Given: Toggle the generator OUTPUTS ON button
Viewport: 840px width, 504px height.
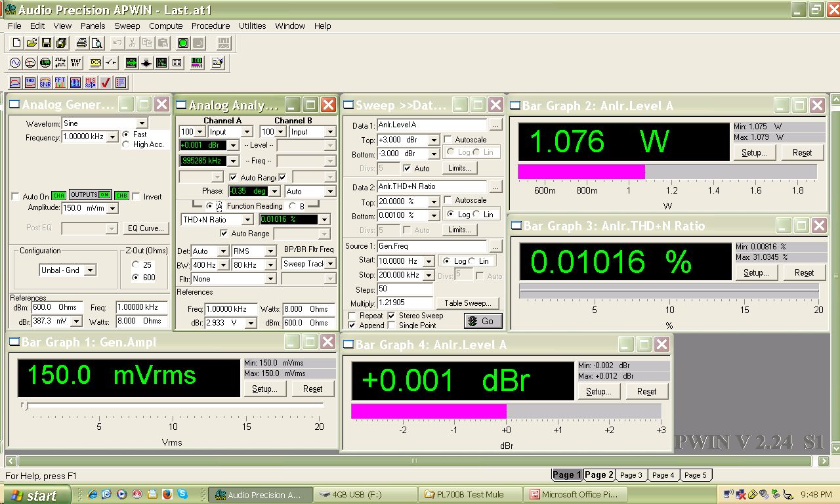Looking at the screenshot, I should 91,195.
